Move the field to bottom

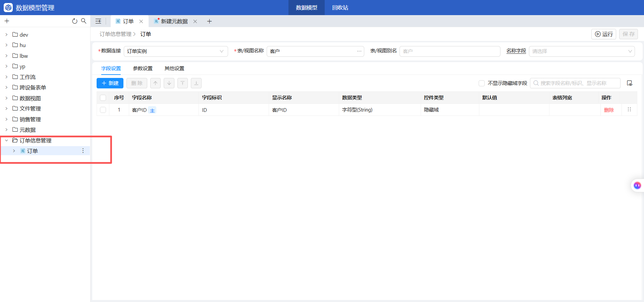(196, 83)
